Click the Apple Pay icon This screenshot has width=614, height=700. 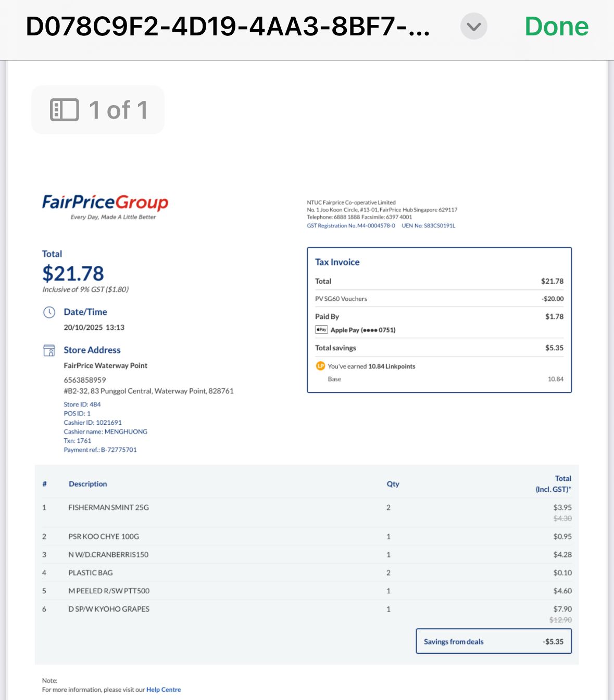pos(321,329)
